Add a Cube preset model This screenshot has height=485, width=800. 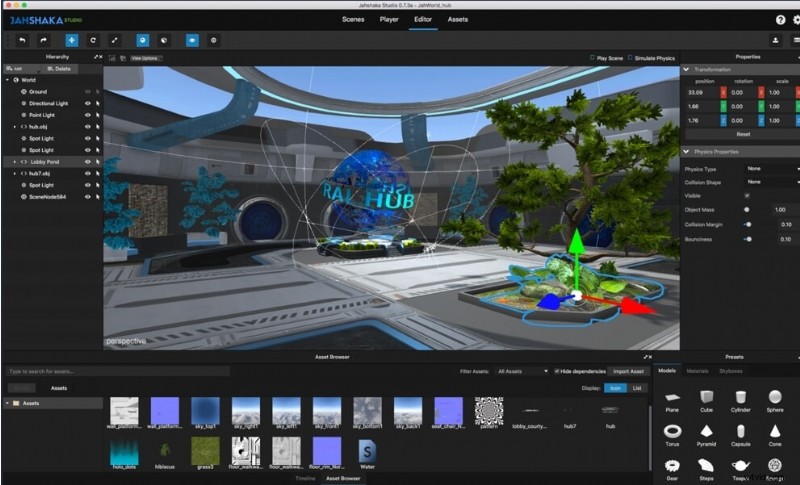tap(706, 402)
